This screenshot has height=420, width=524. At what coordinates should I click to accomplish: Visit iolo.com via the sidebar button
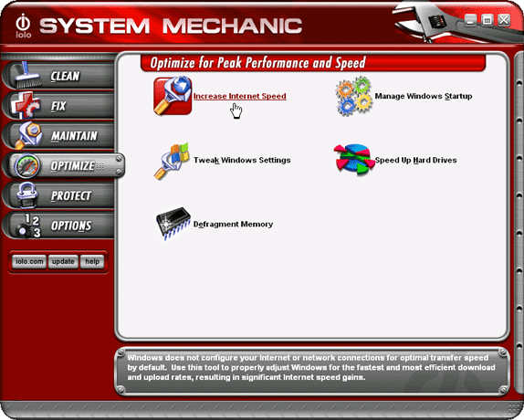tap(29, 261)
